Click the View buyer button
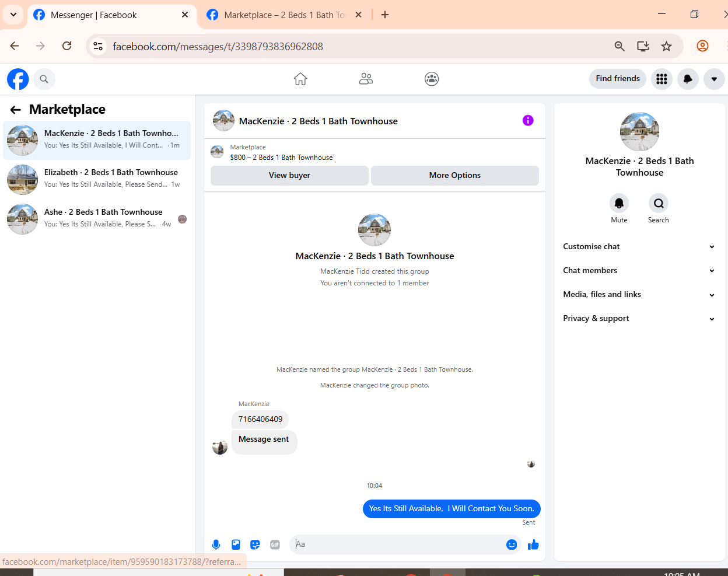Image resolution: width=728 pixels, height=576 pixels. tap(289, 176)
